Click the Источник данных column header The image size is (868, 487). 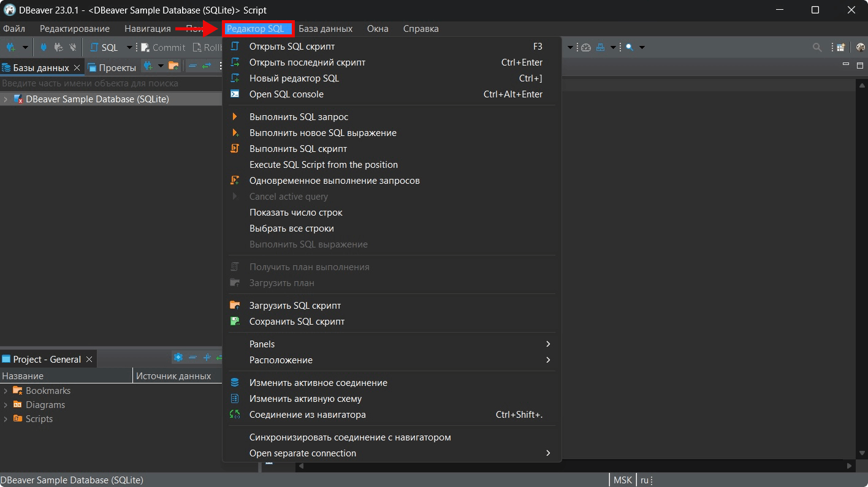[x=177, y=376]
